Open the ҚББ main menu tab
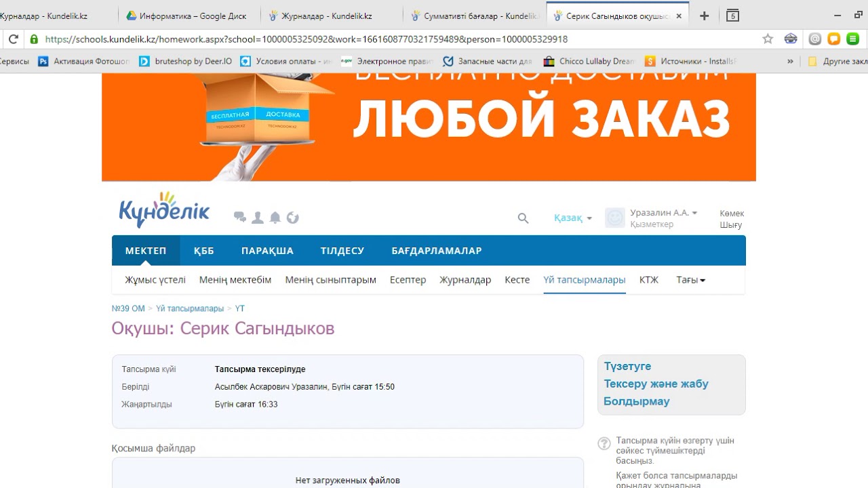 coord(203,251)
